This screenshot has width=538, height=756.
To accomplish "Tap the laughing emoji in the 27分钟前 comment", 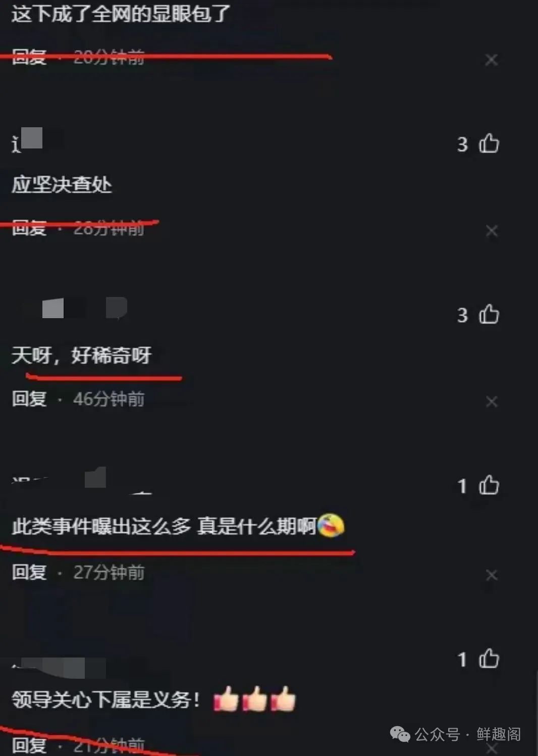I will tap(331, 525).
